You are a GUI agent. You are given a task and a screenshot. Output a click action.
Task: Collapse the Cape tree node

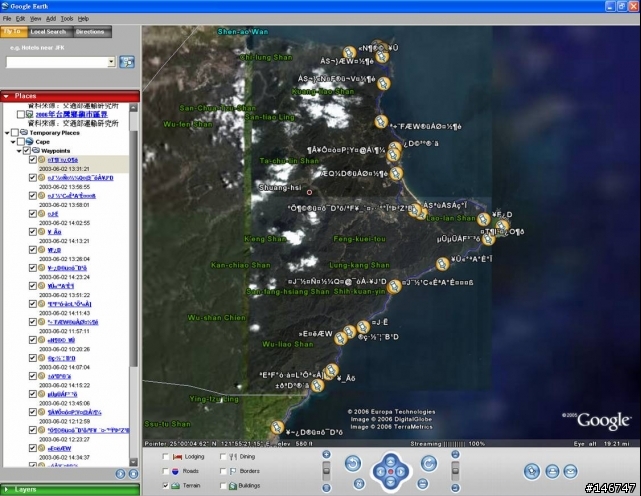(x=13, y=142)
